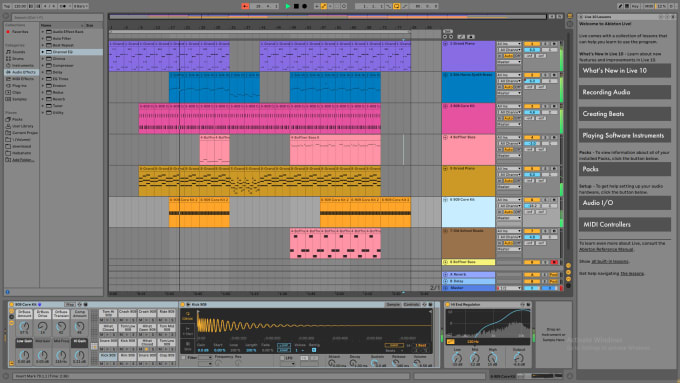This screenshot has width=680, height=383.
Task: Open the quantization menu showing 1 Bar
Action: pyautogui.click(x=81, y=6)
